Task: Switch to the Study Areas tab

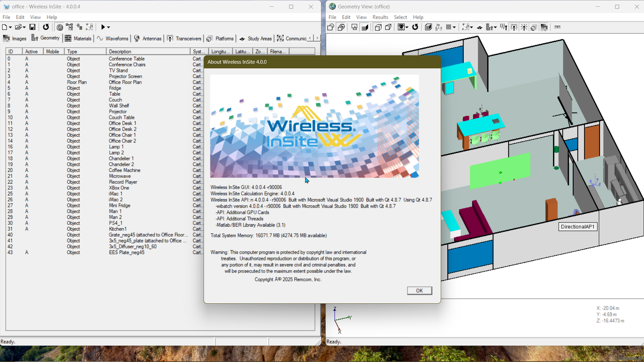Action: 256,39
